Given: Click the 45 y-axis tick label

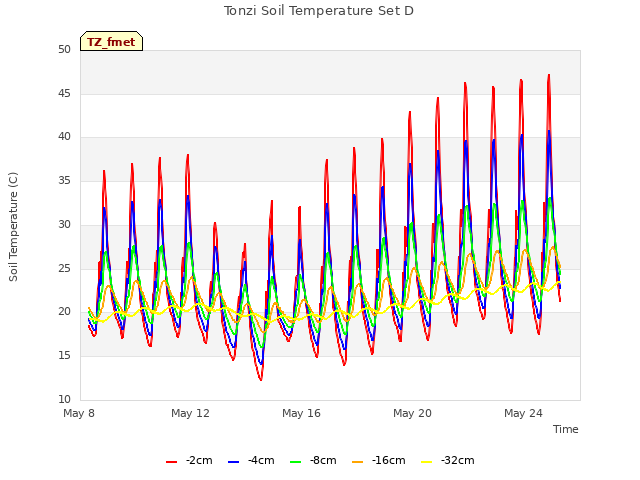Looking at the screenshot, I should [64, 93].
